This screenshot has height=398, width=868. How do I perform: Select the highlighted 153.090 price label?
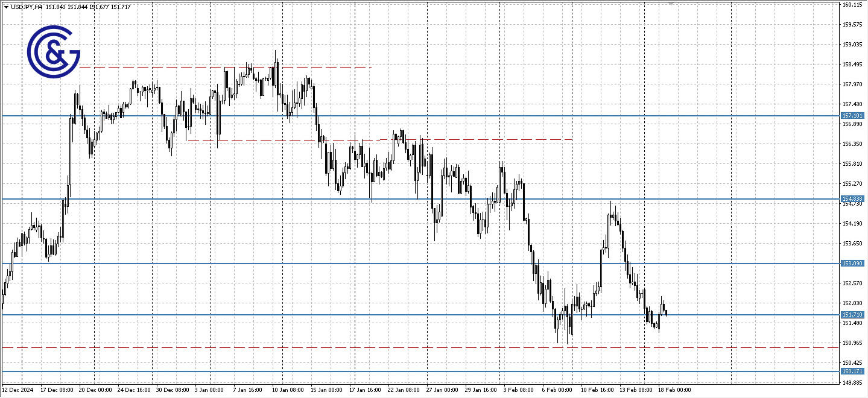coord(852,263)
